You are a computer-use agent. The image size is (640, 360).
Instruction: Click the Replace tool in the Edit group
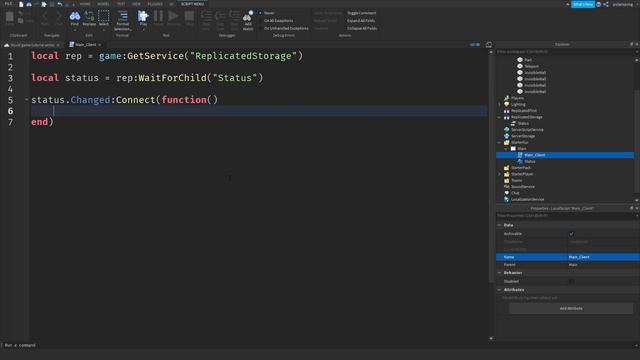tap(89, 19)
